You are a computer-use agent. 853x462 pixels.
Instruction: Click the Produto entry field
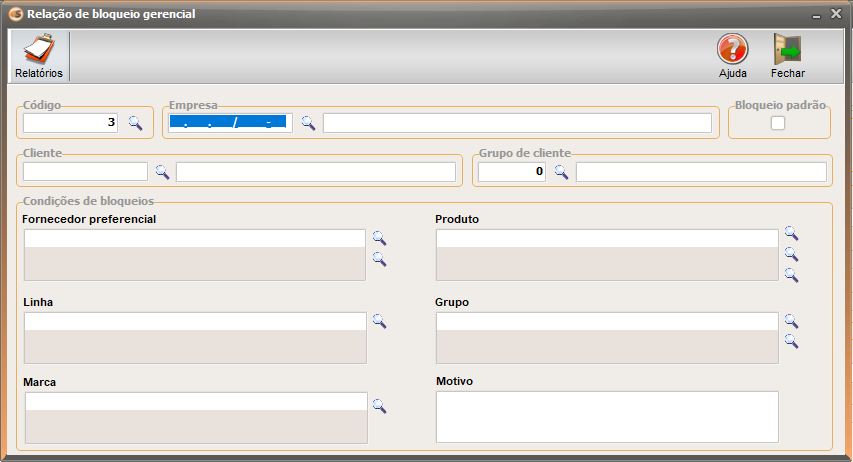click(x=607, y=238)
